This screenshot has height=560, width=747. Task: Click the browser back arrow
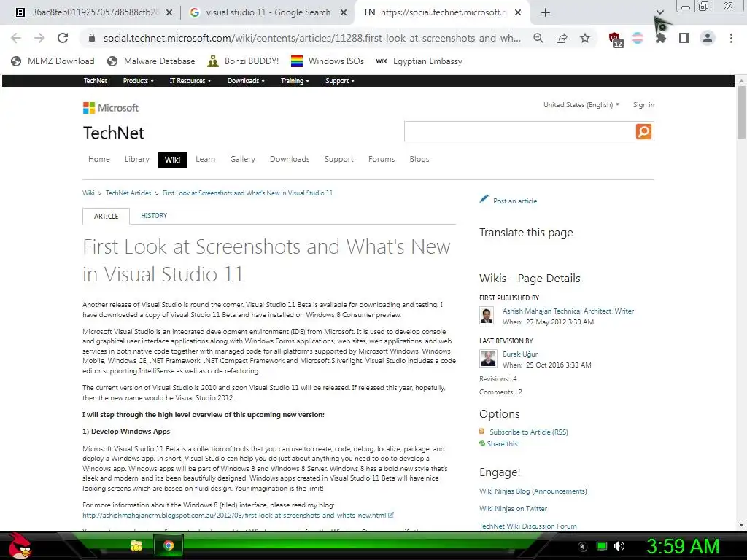point(16,38)
